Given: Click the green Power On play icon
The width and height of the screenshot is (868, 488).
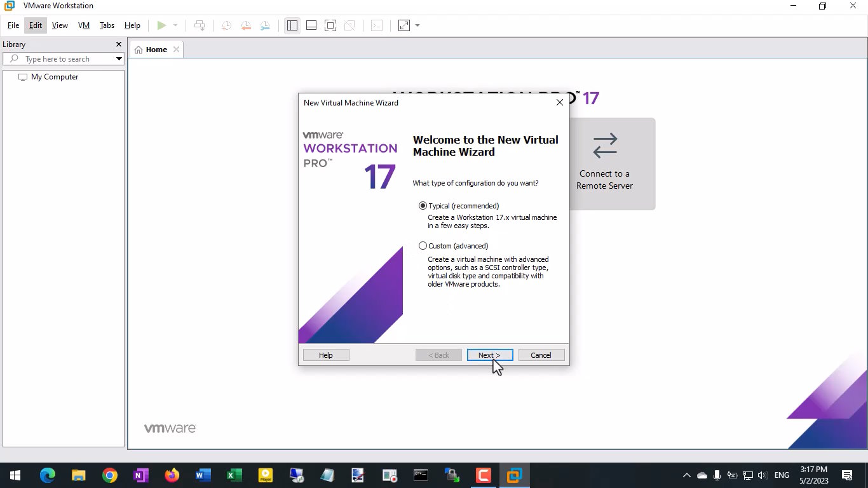Looking at the screenshot, I should (161, 25).
